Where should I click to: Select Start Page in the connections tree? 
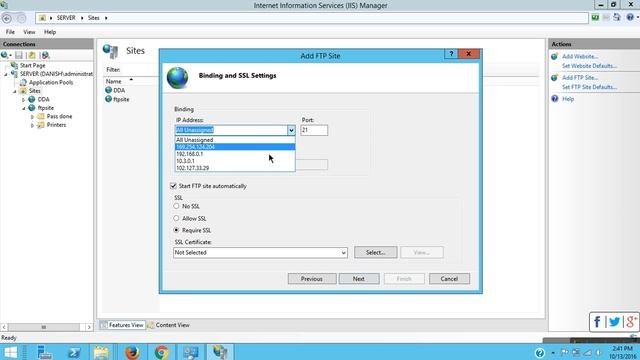click(x=33, y=65)
